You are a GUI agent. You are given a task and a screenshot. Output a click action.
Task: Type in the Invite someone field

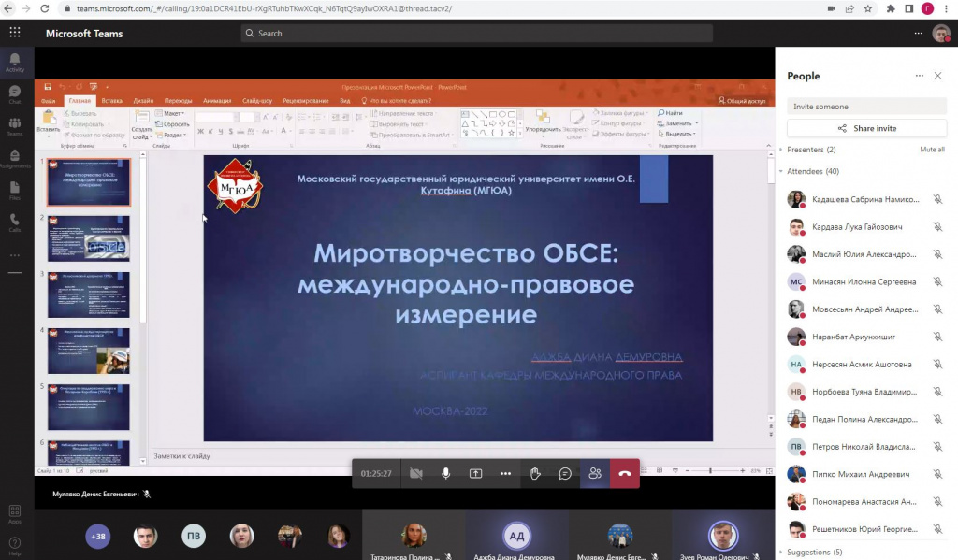(x=867, y=107)
